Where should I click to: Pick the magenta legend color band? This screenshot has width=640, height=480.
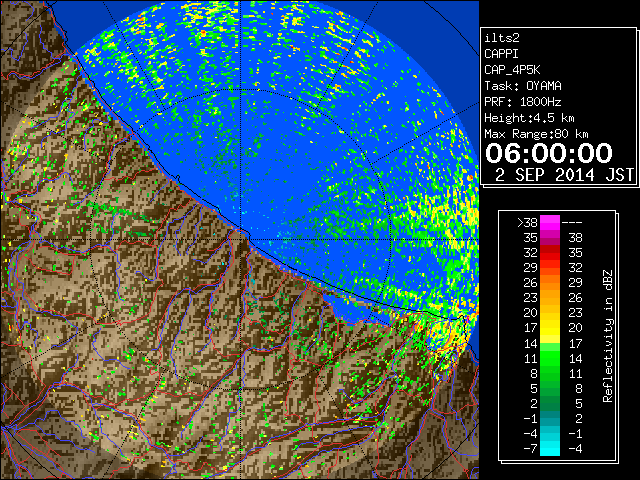point(550,222)
